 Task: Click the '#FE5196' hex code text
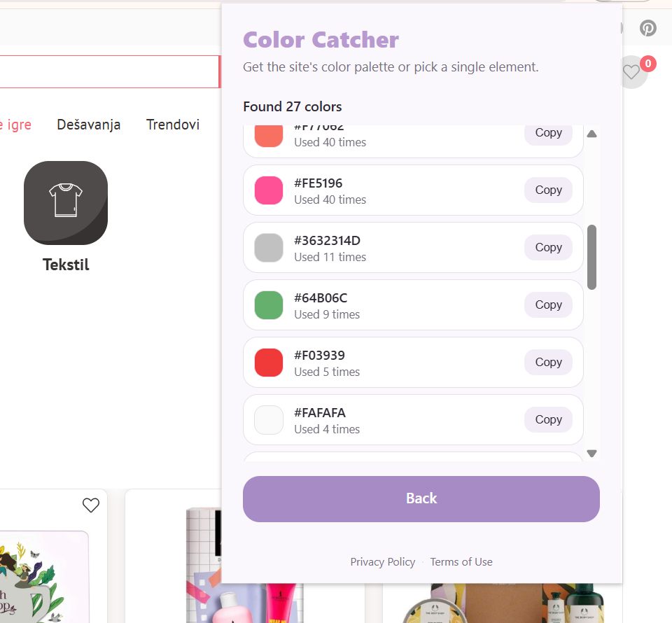coord(318,183)
